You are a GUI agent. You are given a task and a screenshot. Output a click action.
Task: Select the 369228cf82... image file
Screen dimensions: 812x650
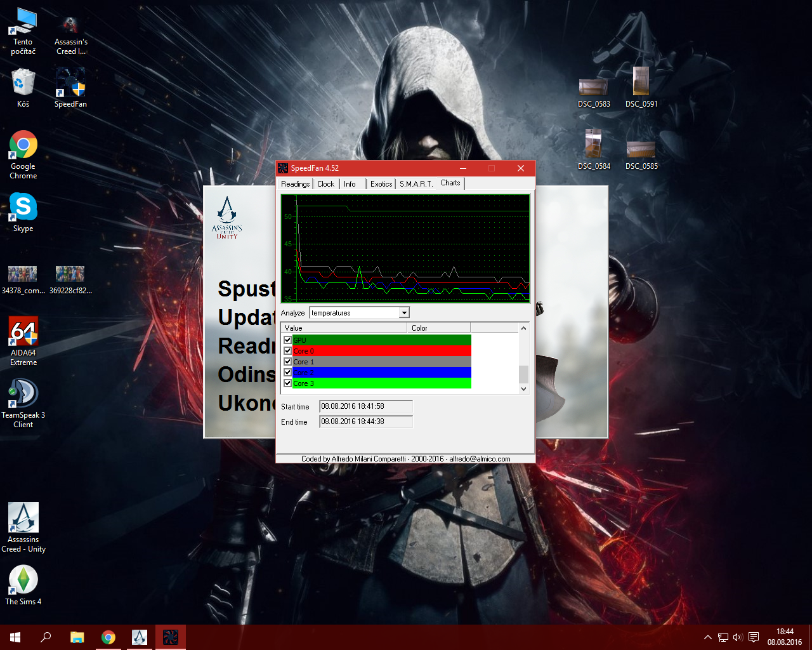click(x=70, y=281)
